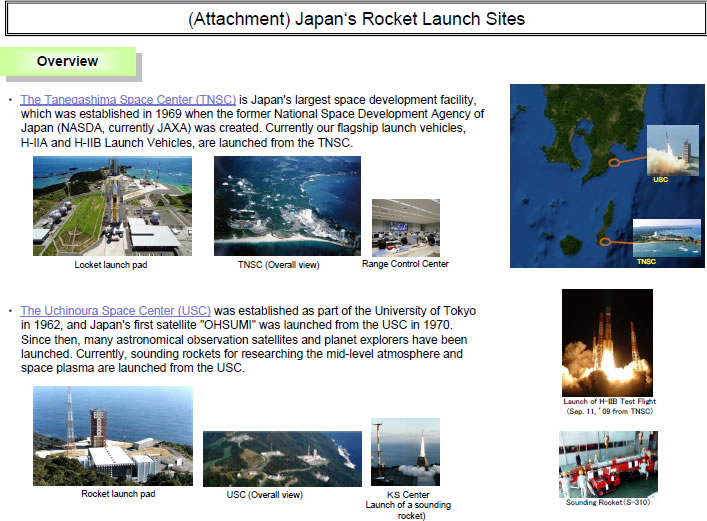Click the Sounding Rocket S-310 photo

coord(608,464)
